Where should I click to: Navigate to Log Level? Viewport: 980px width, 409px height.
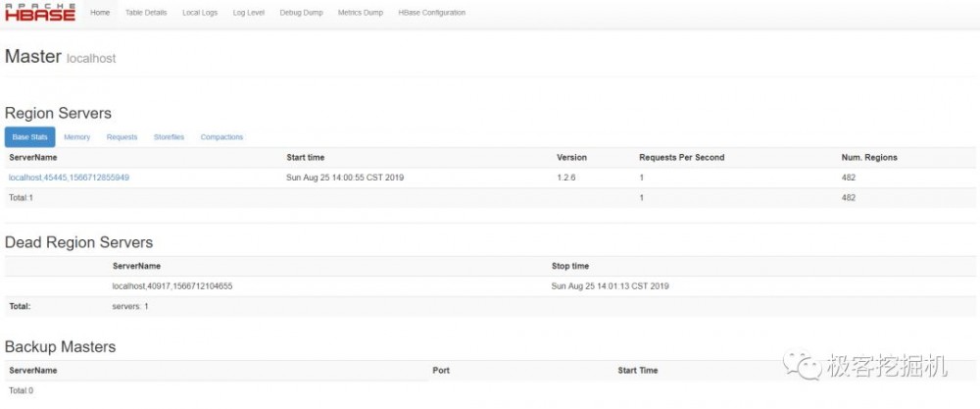249,13
